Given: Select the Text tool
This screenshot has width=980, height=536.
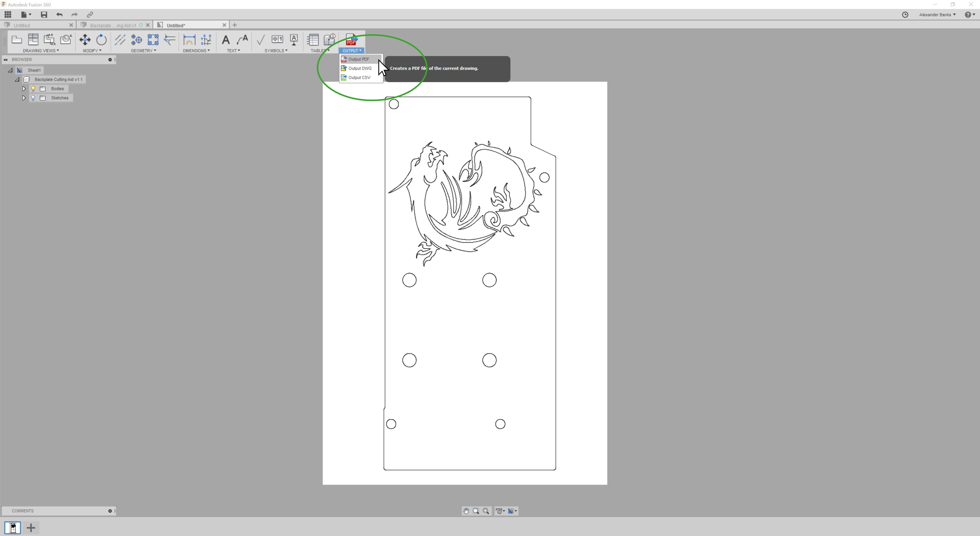Looking at the screenshot, I should 226,40.
